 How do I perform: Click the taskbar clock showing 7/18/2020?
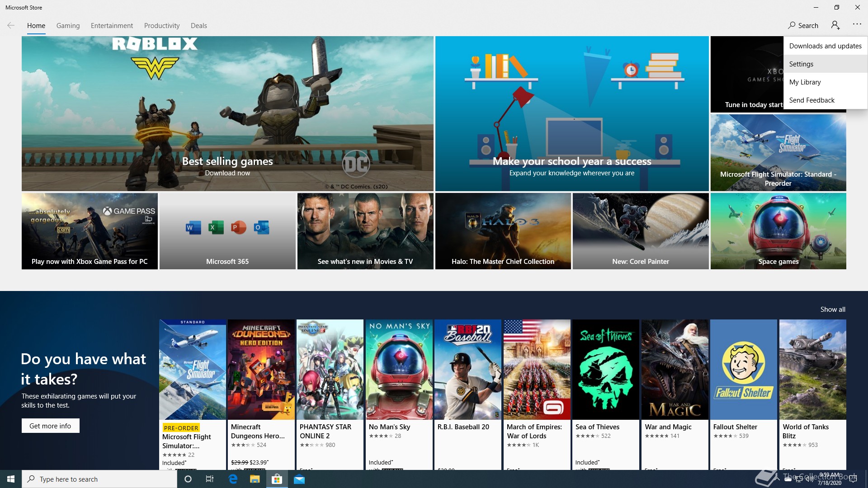[x=830, y=479]
